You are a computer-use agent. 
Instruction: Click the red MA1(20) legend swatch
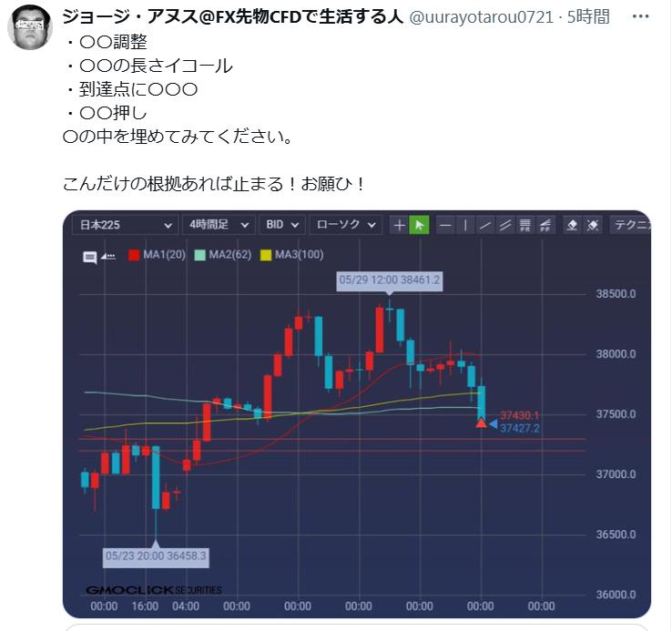pyautogui.click(x=134, y=255)
